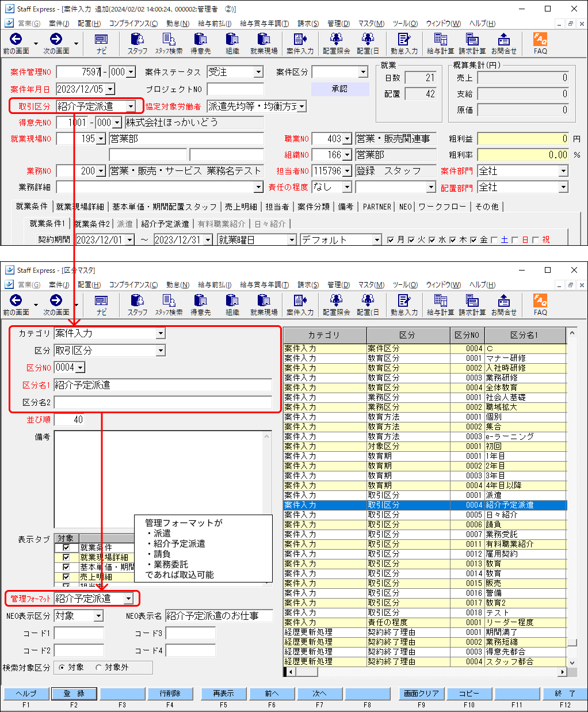Click 案件入力 toolbar icon in the upper window

point(300,43)
